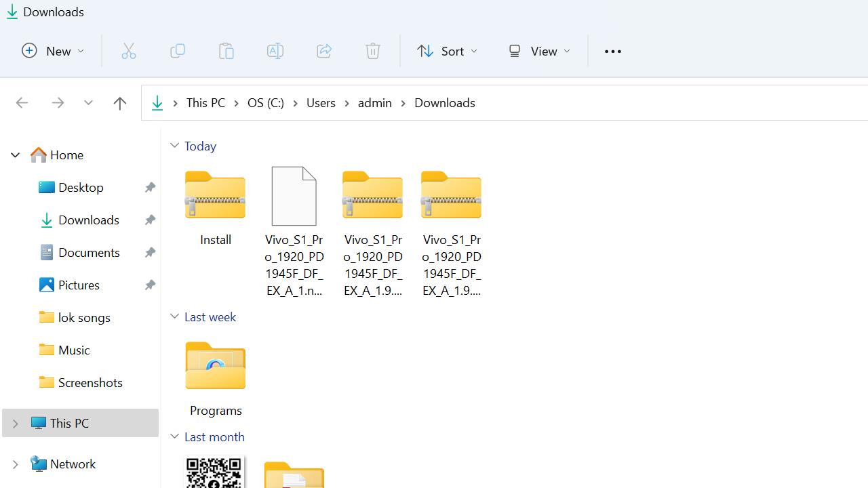
Task: Go up one folder with Up arrow
Action: (120, 103)
